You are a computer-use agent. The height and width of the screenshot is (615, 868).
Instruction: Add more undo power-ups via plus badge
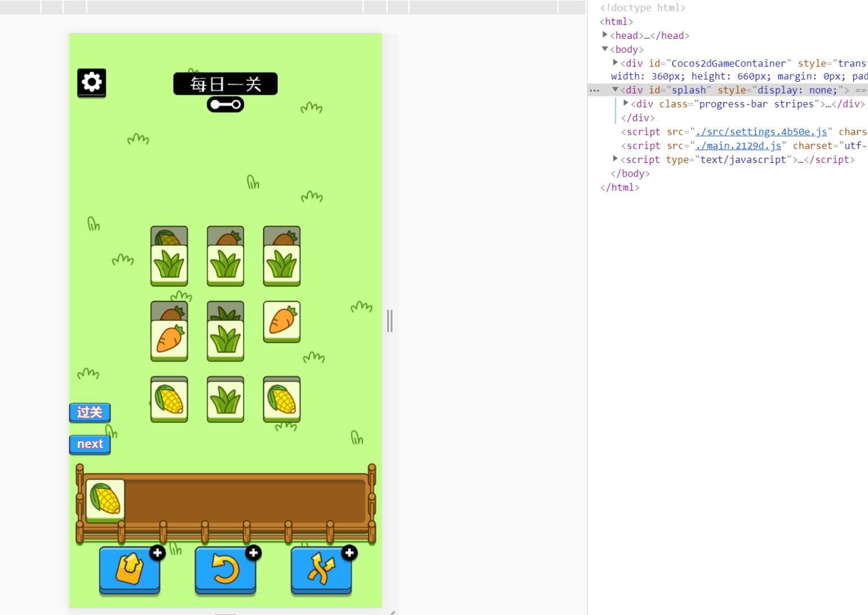coord(253,552)
